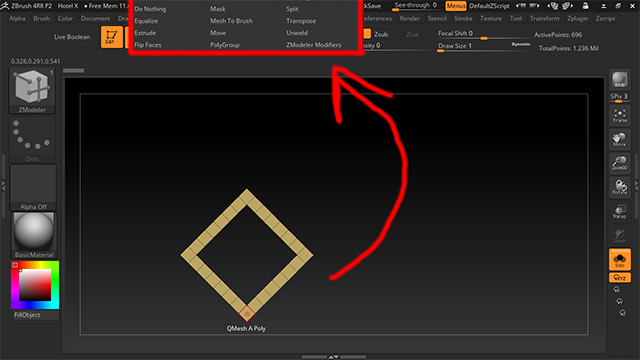The image size is (640, 360).
Task: Click the highlighted red polygon on mesh
Action: (247, 313)
